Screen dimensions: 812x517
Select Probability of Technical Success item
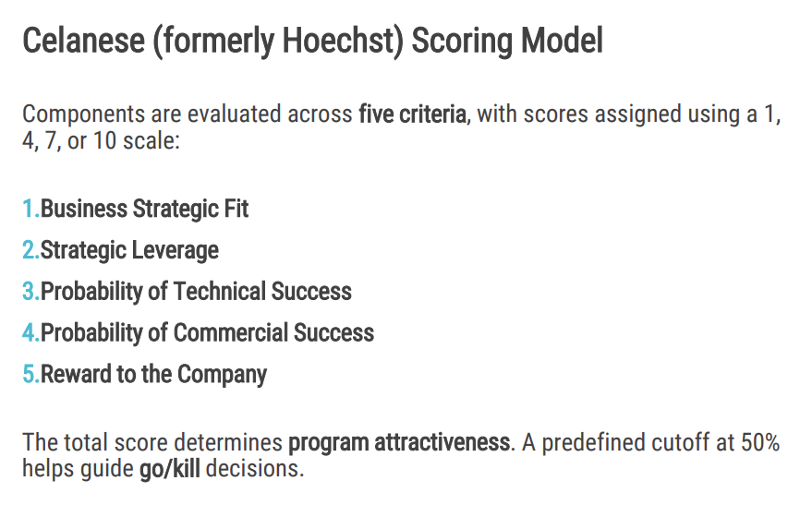pyautogui.click(x=196, y=292)
